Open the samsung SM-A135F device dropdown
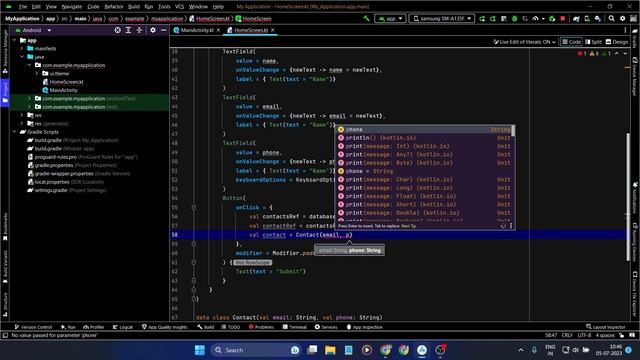 pyautogui.click(x=442, y=18)
